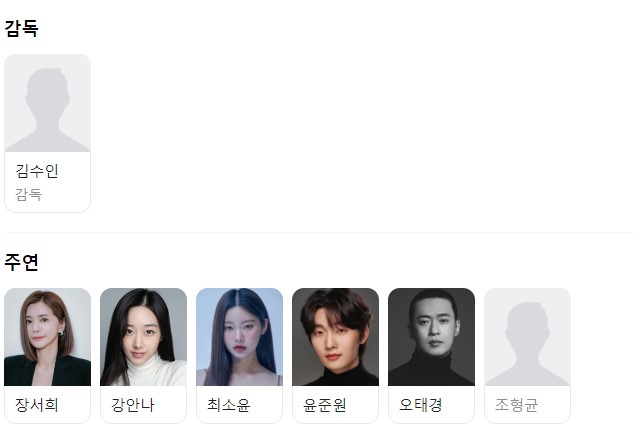638x424 pixels.
Task: Select 최소윤's profile photo
Action: click(x=240, y=337)
